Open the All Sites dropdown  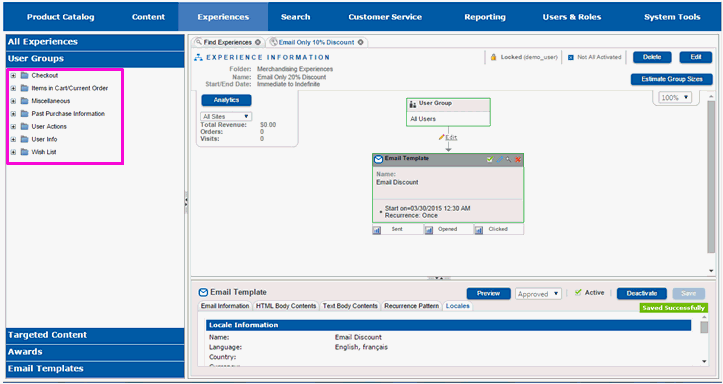pos(226,117)
